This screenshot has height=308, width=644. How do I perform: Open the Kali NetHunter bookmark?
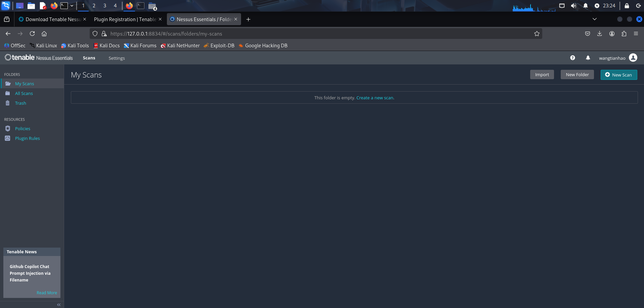pos(180,46)
